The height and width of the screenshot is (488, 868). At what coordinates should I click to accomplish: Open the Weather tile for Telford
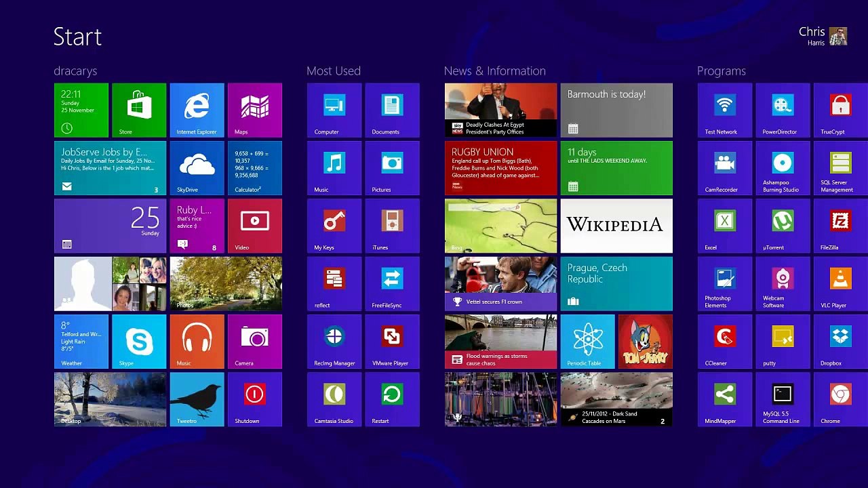coord(81,342)
